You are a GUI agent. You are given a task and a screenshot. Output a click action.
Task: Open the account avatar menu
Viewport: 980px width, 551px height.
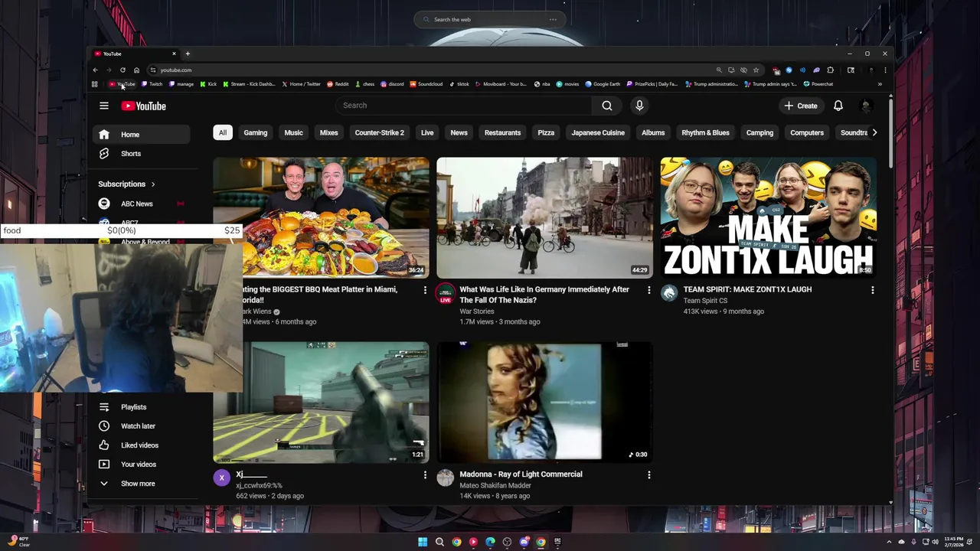(x=867, y=106)
